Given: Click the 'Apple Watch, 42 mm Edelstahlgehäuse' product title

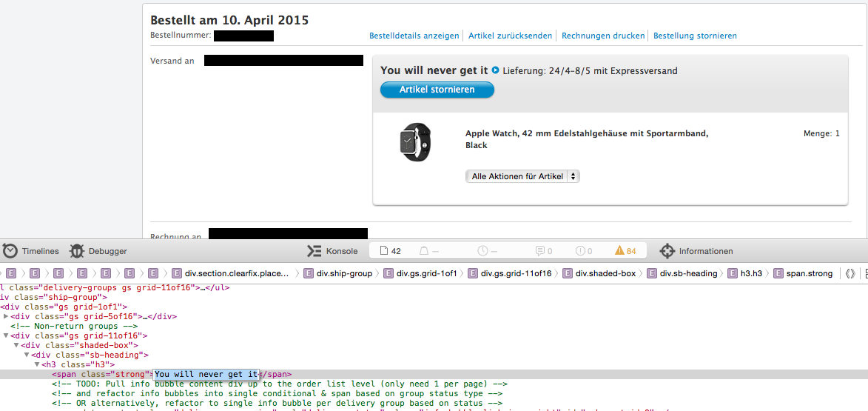Looking at the screenshot, I should [587, 139].
